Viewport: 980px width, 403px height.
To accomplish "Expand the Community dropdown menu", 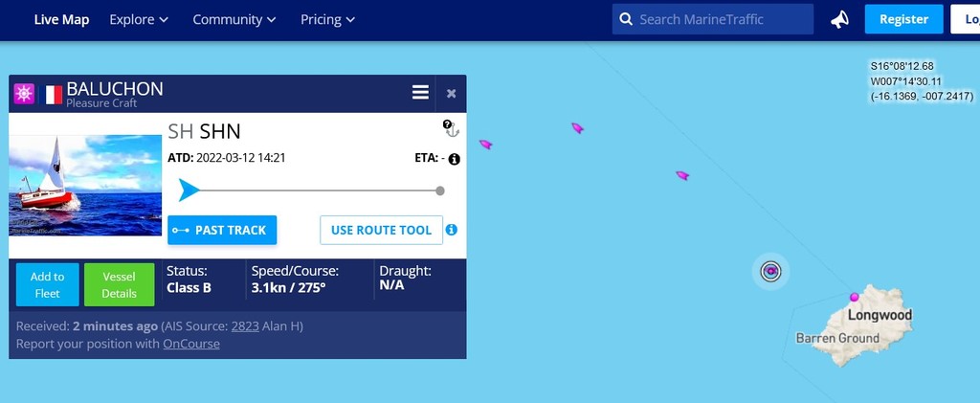I will coord(234,19).
